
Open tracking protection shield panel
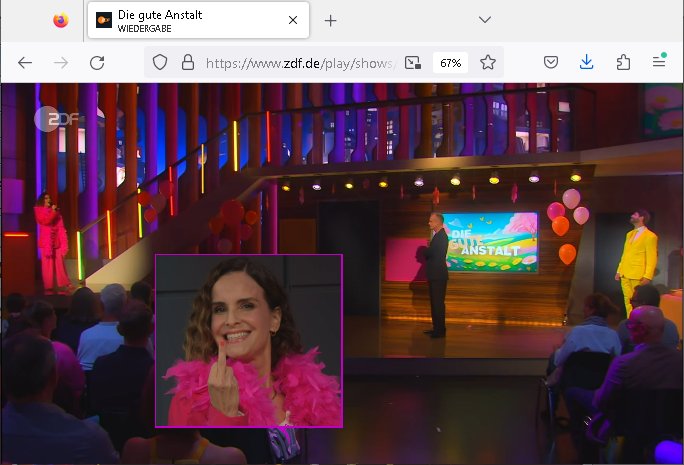pos(160,62)
